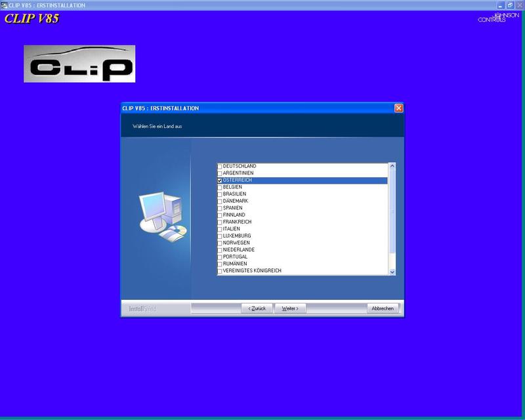Screen dimensions: 525x420
Task: Click the CLIP V85 title bar app icon
Action: tap(4, 5)
